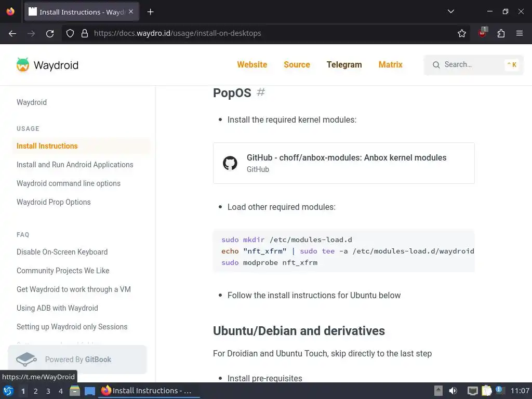This screenshot has width=532, height=399.
Task: Click the Firefox View icon in tab bar
Action: click(x=10, y=11)
